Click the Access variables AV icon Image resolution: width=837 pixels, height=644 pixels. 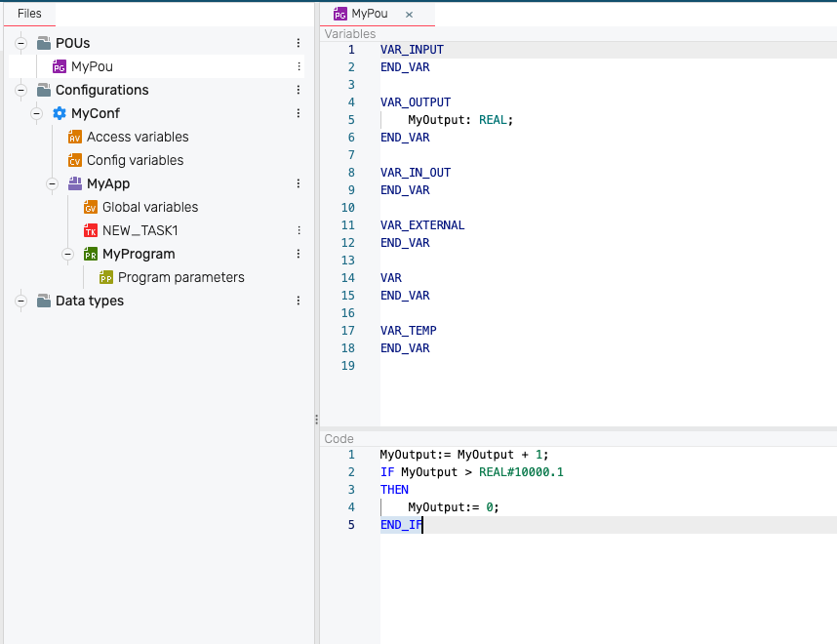(75, 138)
